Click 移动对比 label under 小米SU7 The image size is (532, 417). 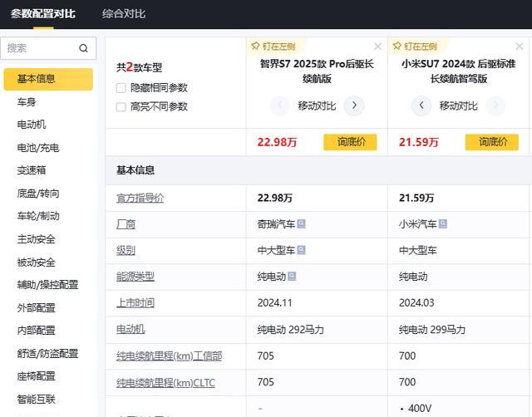458,105
